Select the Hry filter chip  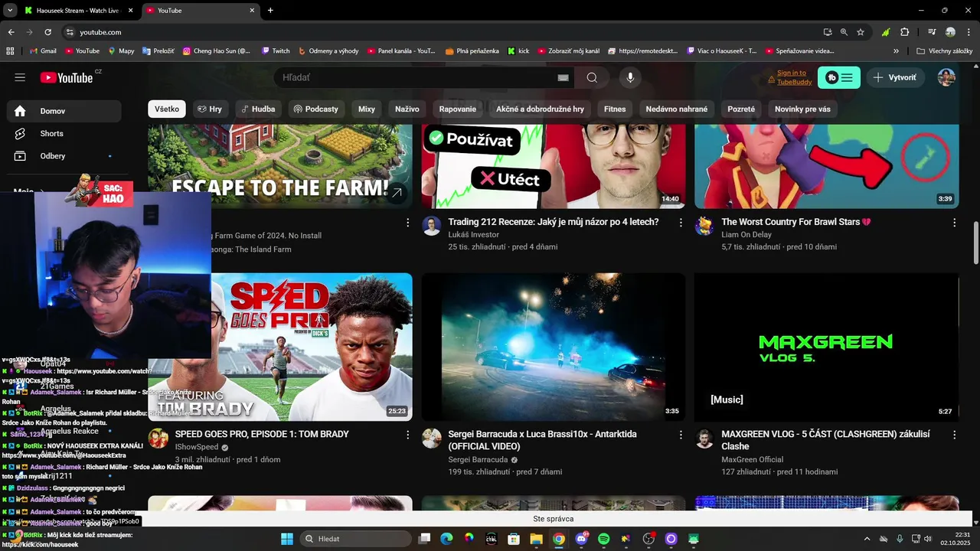(210, 109)
